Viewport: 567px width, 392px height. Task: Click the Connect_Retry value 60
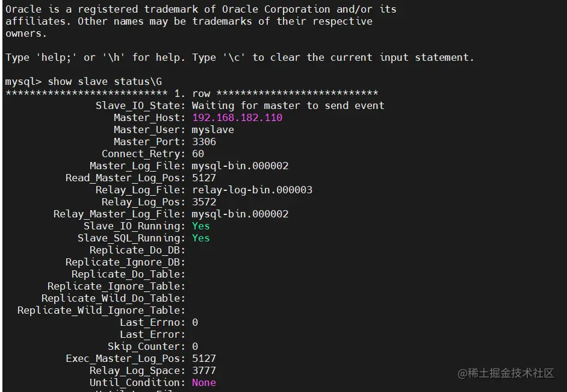tap(198, 154)
